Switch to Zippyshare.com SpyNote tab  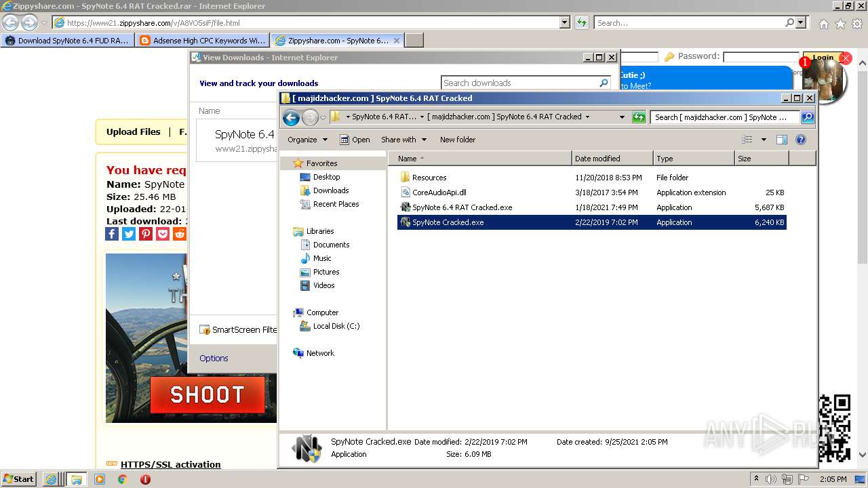click(x=337, y=41)
